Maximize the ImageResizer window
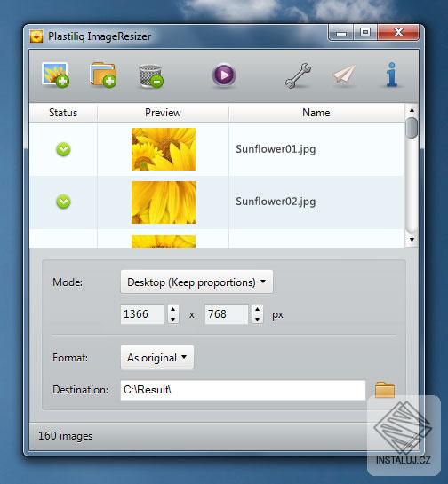The height and width of the screenshot is (484, 448). (364, 32)
